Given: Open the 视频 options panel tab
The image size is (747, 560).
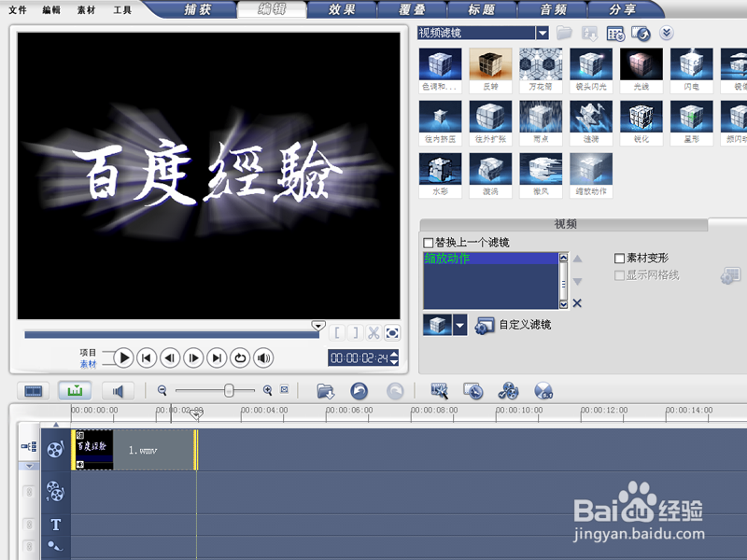Looking at the screenshot, I should click(x=565, y=224).
